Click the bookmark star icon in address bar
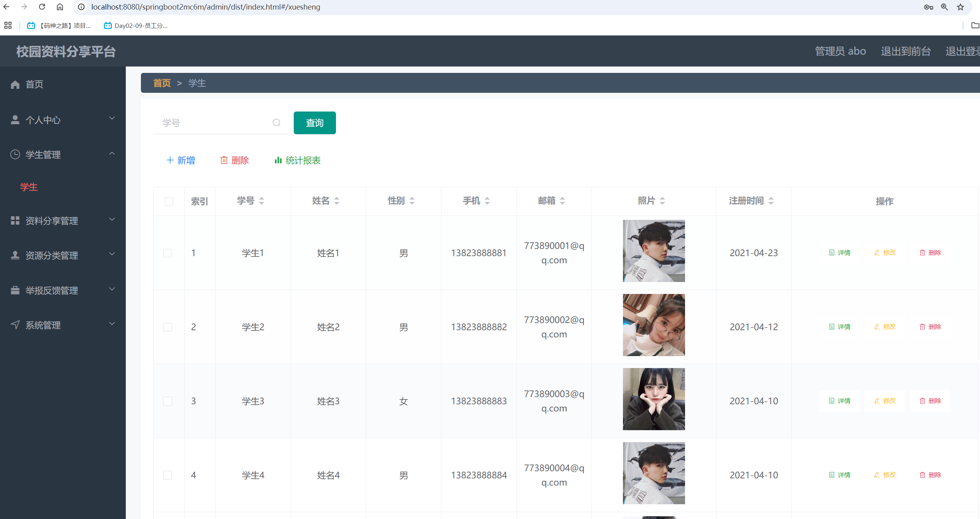This screenshot has width=980, height=519. (x=961, y=7)
